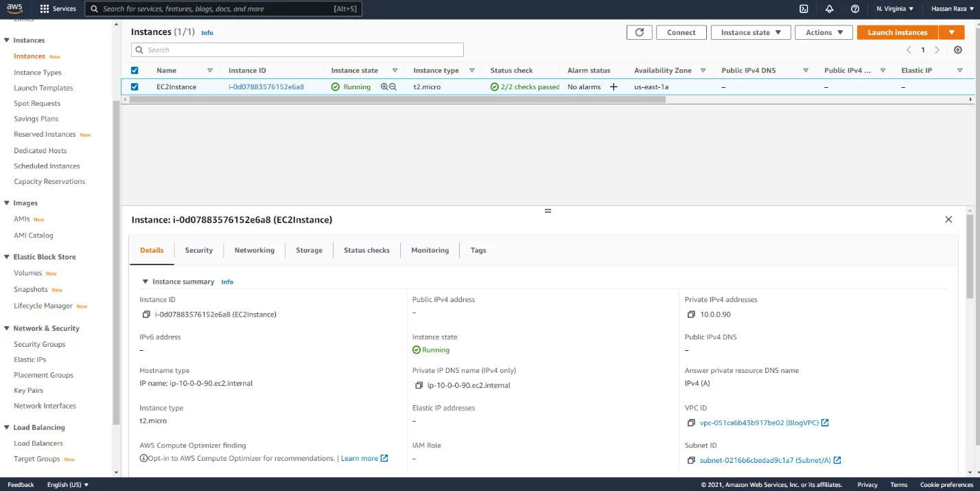Open the AWS home logo
The height and width of the screenshot is (491, 980).
15,9
